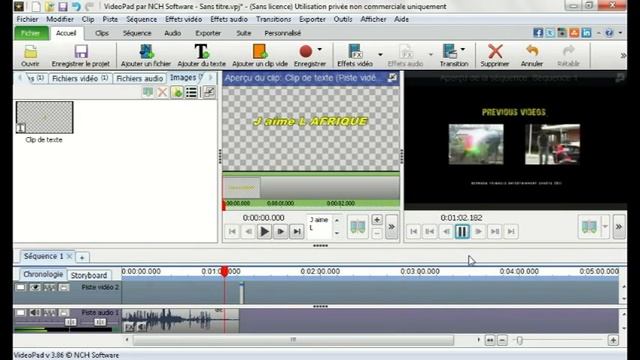Image resolution: width=640 pixels, height=360 pixels.
Task: Pause the sequence preview playback
Action: coord(462,231)
